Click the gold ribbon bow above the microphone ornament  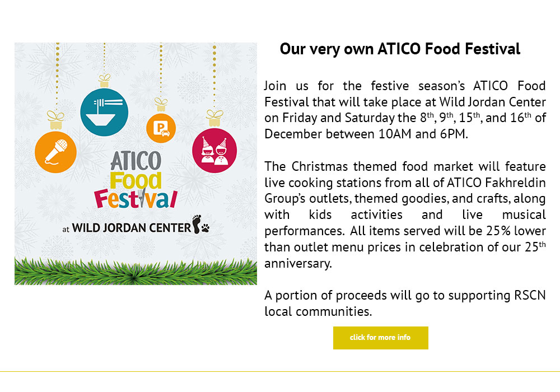coord(55,120)
